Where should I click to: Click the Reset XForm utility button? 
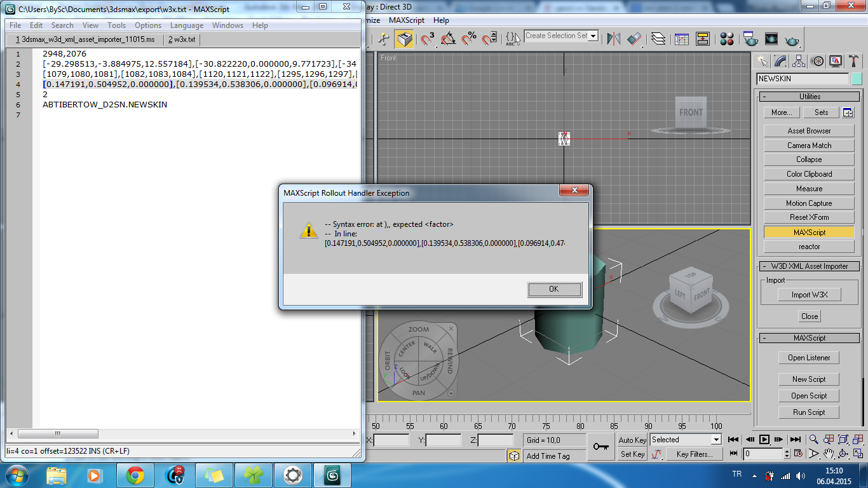pyautogui.click(x=809, y=217)
